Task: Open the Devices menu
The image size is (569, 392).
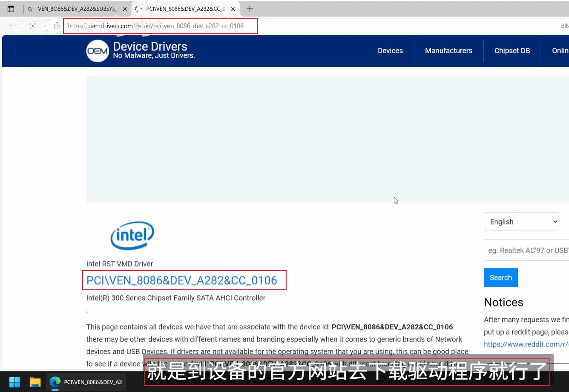Action: [390, 51]
